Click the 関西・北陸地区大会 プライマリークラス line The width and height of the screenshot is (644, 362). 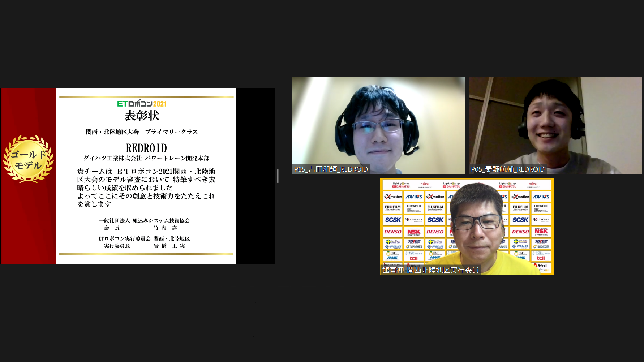(x=142, y=132)
